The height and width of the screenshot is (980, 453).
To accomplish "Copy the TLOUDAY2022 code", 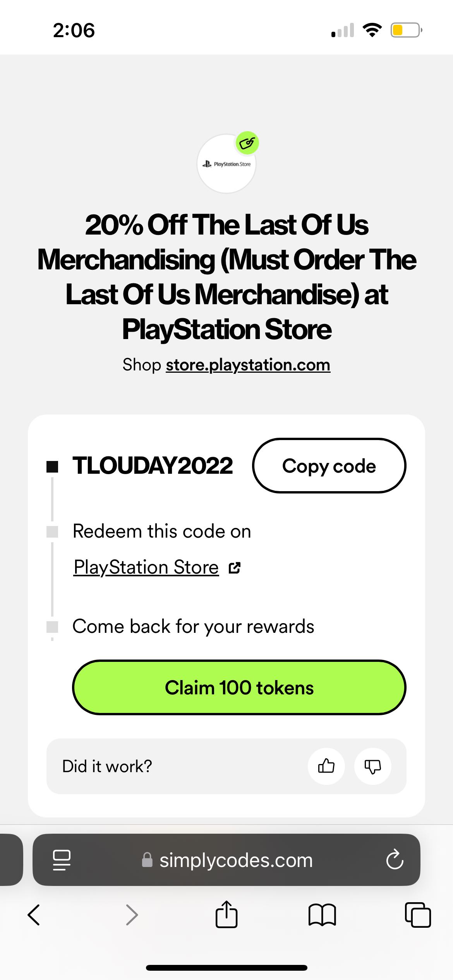I will coord(329,466).
